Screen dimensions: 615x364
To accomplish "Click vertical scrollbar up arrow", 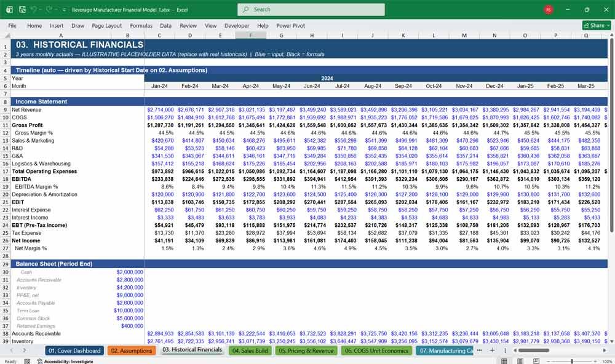I will pyautogui.click(x=611, y=35).
